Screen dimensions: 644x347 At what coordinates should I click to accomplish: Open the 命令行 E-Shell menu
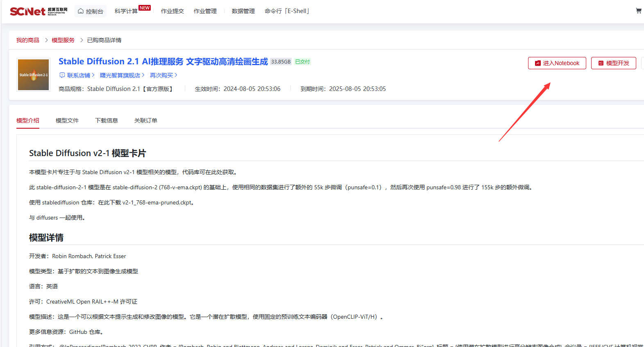pyautogui.click(x=287, y=11)
